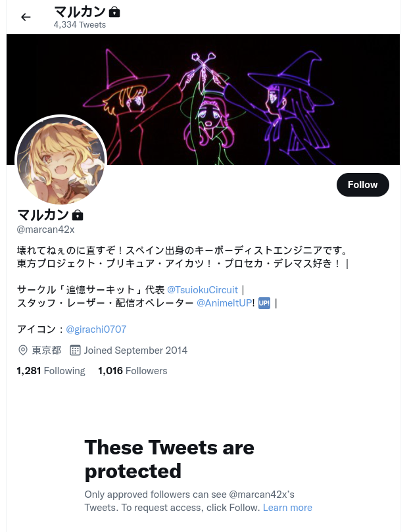The image size is (409, 532).
Task: Open Learn more about protected Tweets
Action: point(287,508)
